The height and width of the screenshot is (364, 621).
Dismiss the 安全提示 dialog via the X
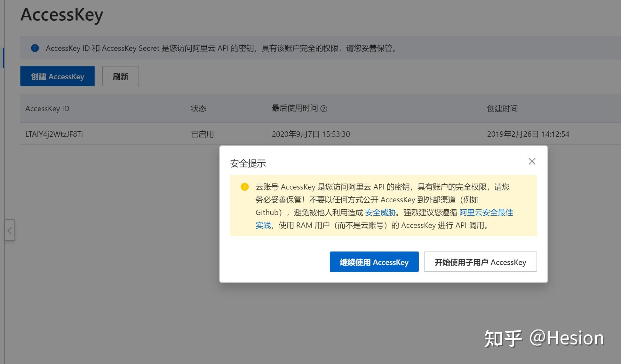532,161
